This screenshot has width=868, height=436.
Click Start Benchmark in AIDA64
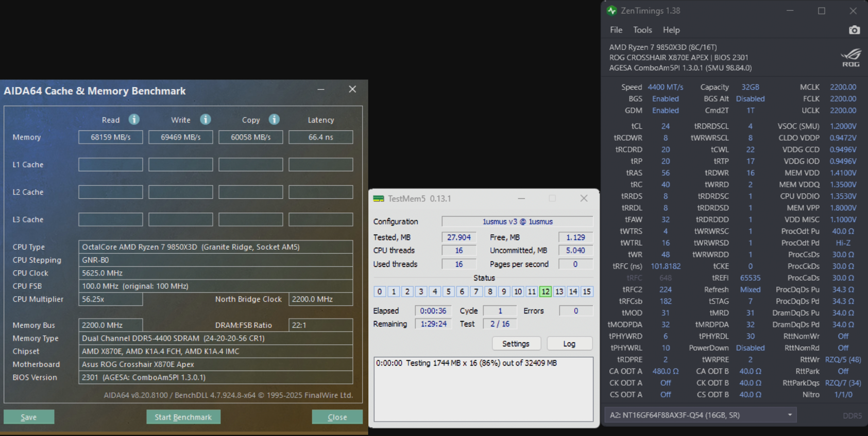(x=183, y=417)
